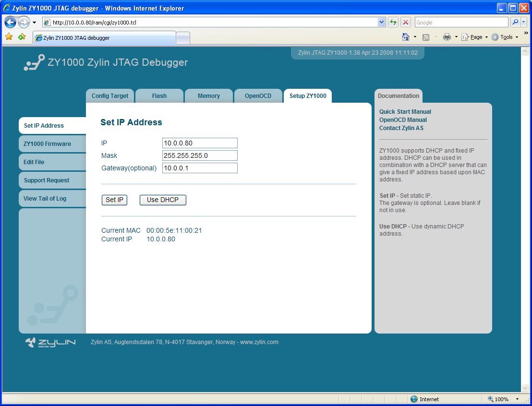Open ZY1000 Firmware sidebar item
The height and width of the screenshot is (406, 532).
click(52, 144)
